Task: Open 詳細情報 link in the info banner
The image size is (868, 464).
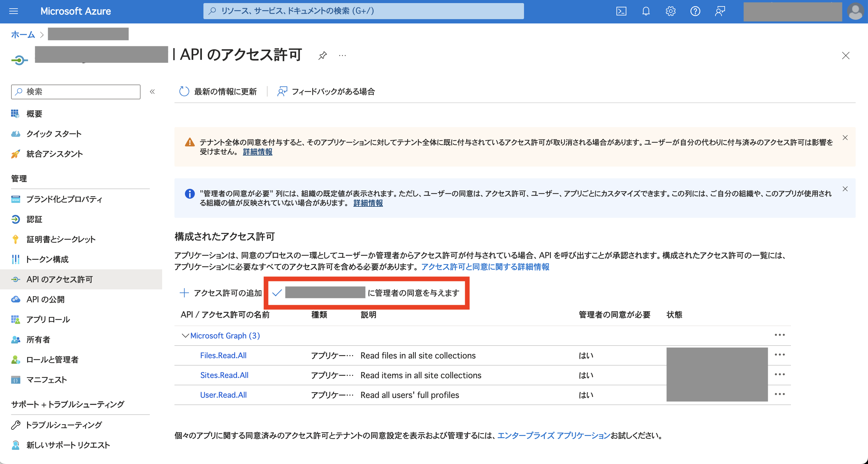Action: pyautogui.click(x=368, y=203)
